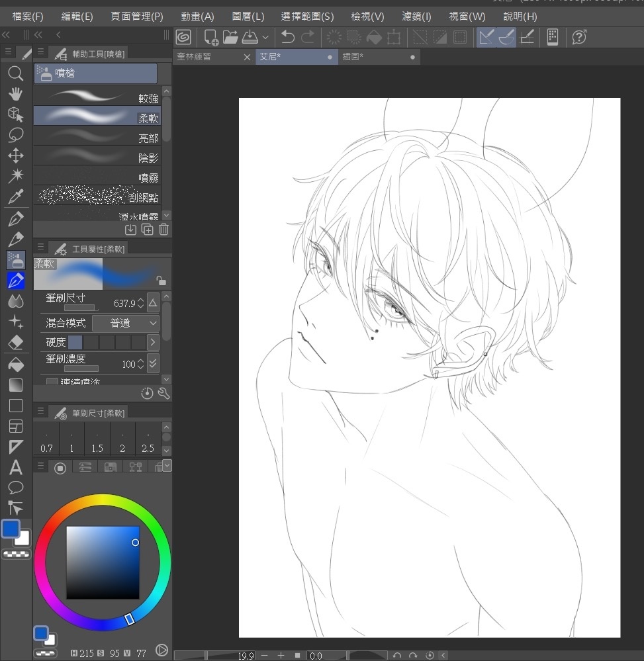
Task: Select the Gradient tool
Action: 16,385
